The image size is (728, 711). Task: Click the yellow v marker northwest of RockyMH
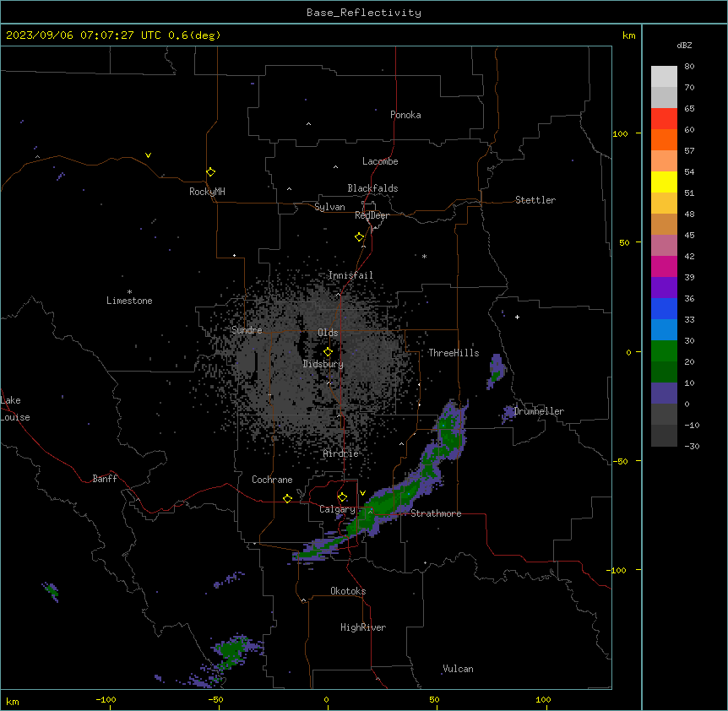pos(148,155)
